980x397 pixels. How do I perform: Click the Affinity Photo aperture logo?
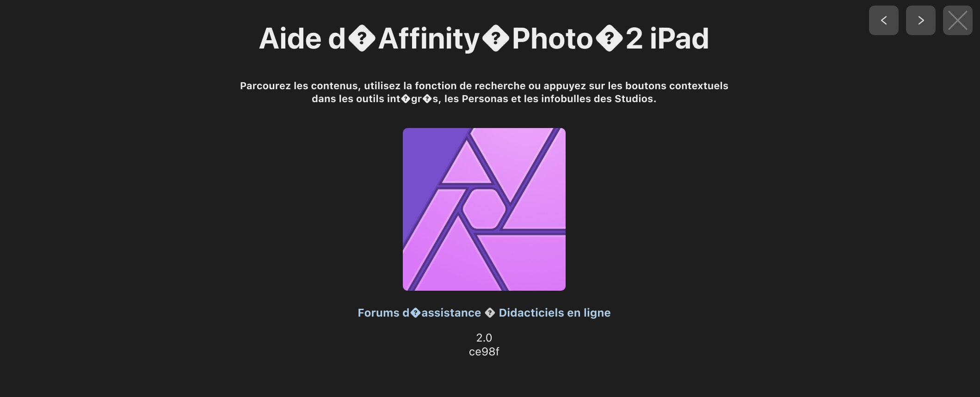coord(484,209)
